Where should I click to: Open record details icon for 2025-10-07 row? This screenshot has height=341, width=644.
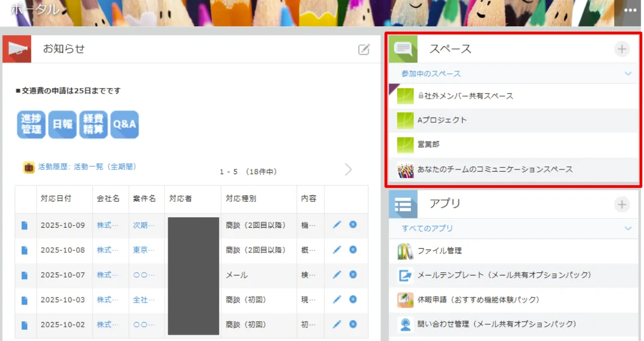pos(25,275)
